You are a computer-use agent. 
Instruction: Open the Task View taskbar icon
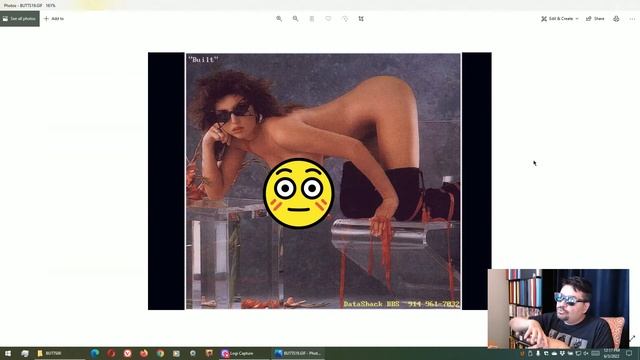25,353
